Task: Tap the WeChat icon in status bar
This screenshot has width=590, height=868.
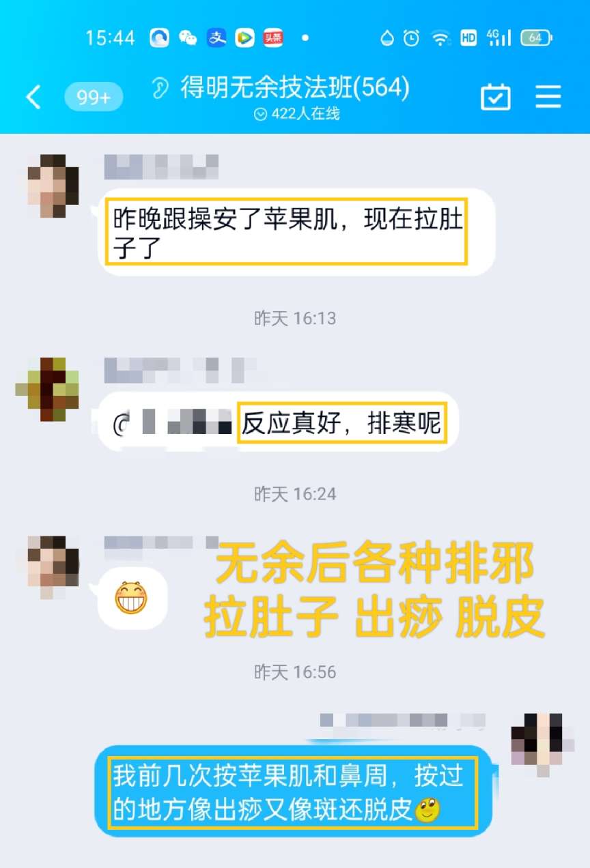Action: pyautogui.click(x=188, y=38)
